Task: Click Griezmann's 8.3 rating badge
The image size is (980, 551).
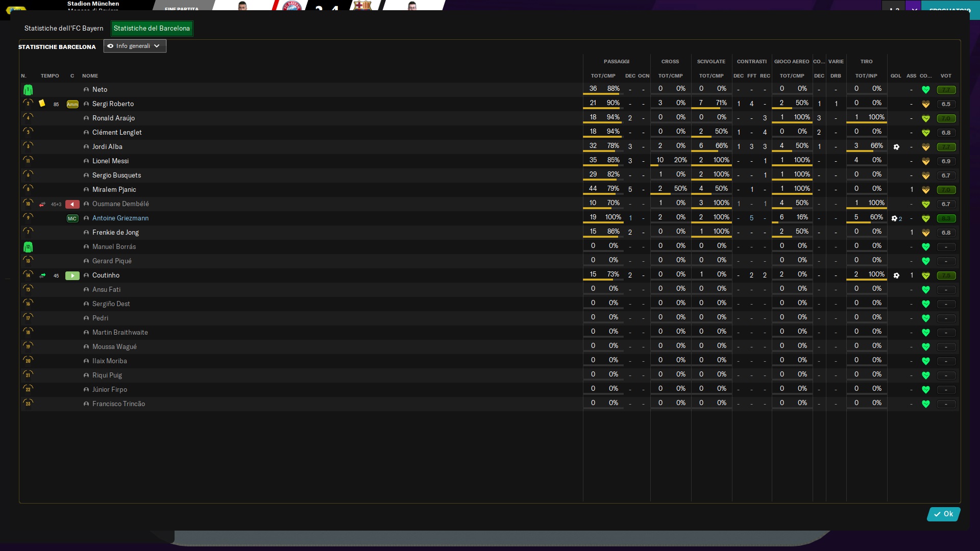Action: pos(946,218)
